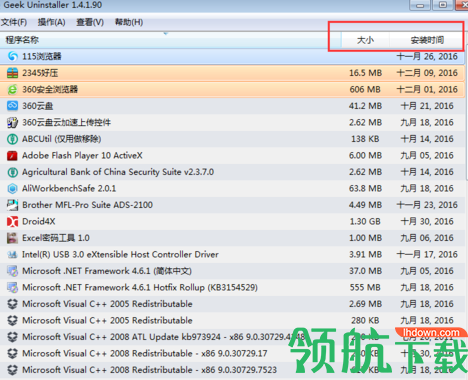Select Intel(R) USB 3.0 eXtensible Host Controller name

120,254
